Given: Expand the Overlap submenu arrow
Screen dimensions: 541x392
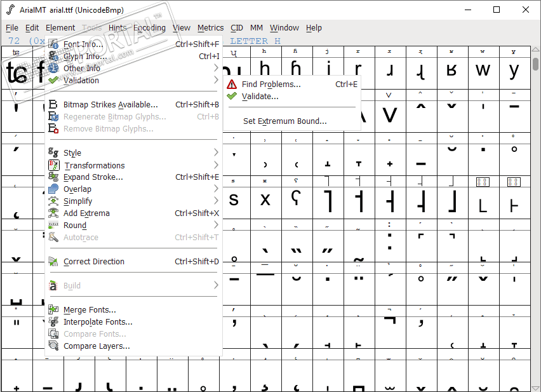Looking at the screenshot, I should [x=216, y=189].
